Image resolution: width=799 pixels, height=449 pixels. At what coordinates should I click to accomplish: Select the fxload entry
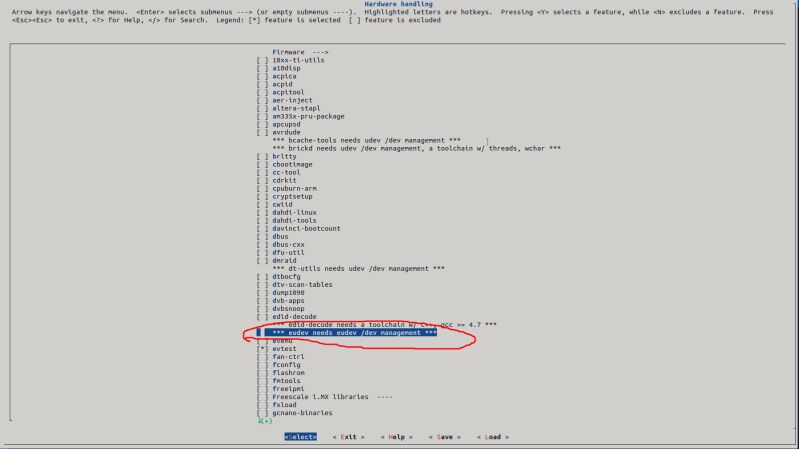pos(284,405)
